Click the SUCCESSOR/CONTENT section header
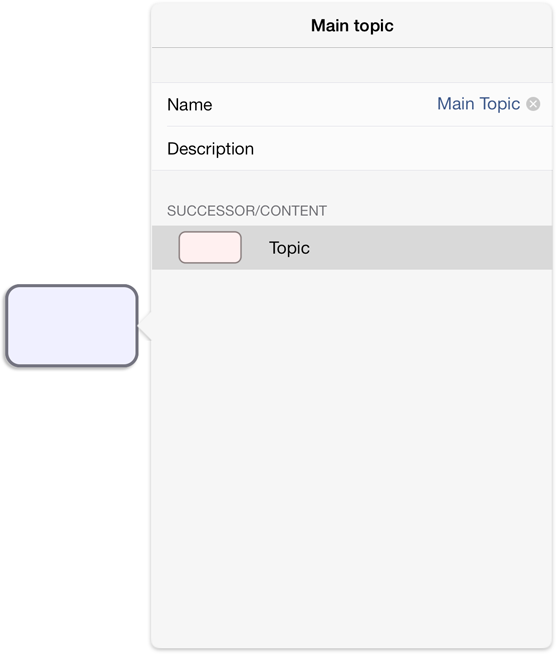556x654 pixels. tap(247, 211)
